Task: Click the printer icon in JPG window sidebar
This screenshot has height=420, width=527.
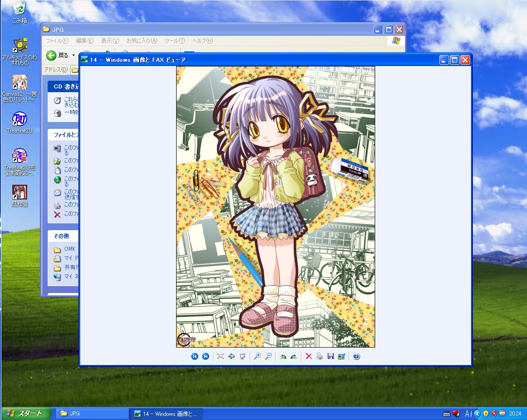Action: pos(57,205)
